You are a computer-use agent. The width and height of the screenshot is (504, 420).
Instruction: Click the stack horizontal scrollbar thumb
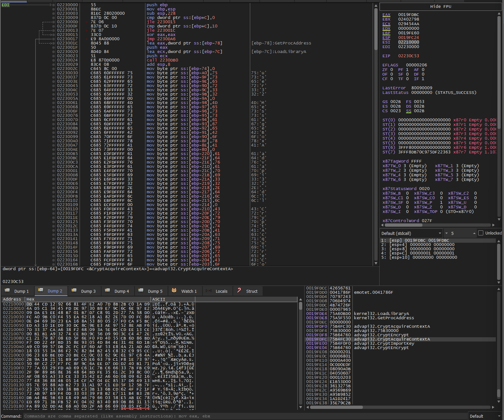[x=336, y=407]
